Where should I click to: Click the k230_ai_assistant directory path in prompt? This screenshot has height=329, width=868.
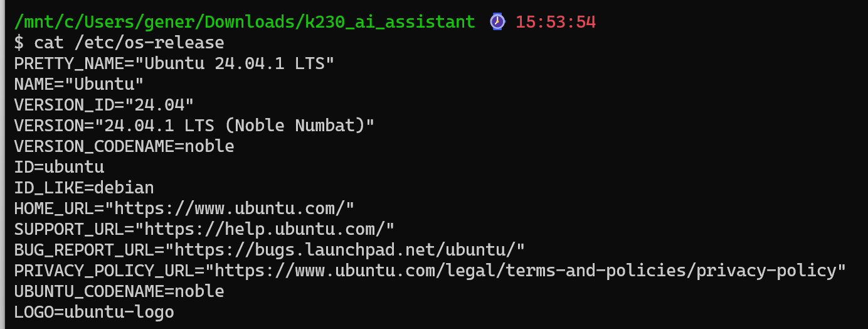coord(244,22)
